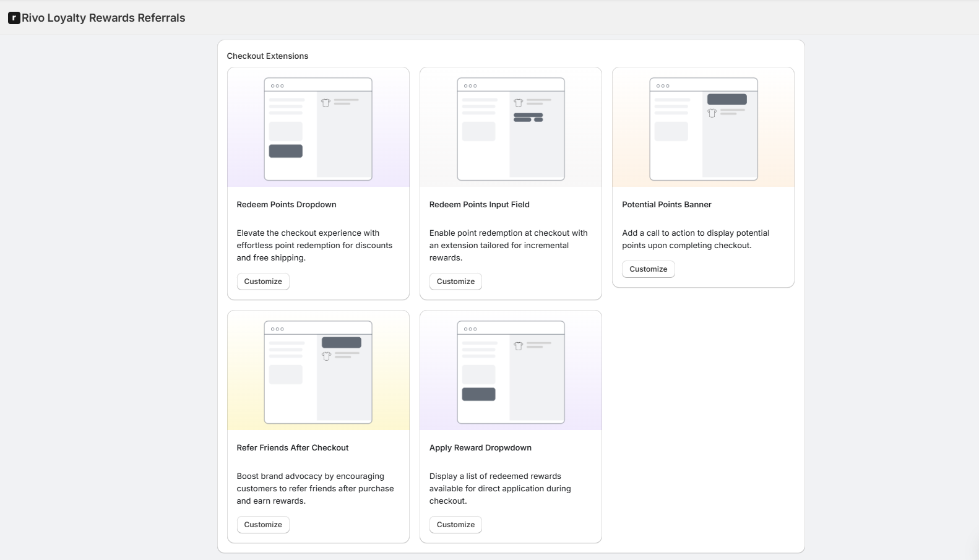
Task: Customize the Potential Points Banner extension
Action: pos(648,269)
